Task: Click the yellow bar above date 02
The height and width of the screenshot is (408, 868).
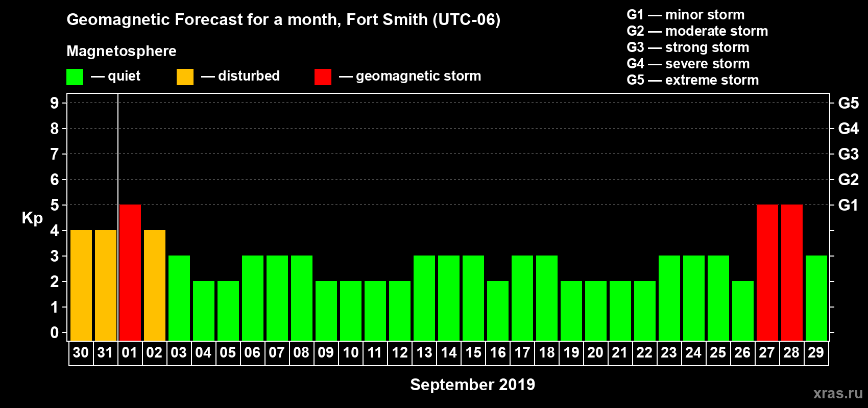Action: tap(155, 285)
